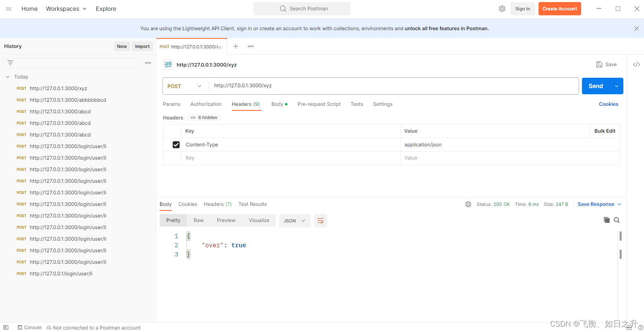Select the Raw response view tab
The width and height of the screenshot is (644, 332).
[x=199, y=220]
